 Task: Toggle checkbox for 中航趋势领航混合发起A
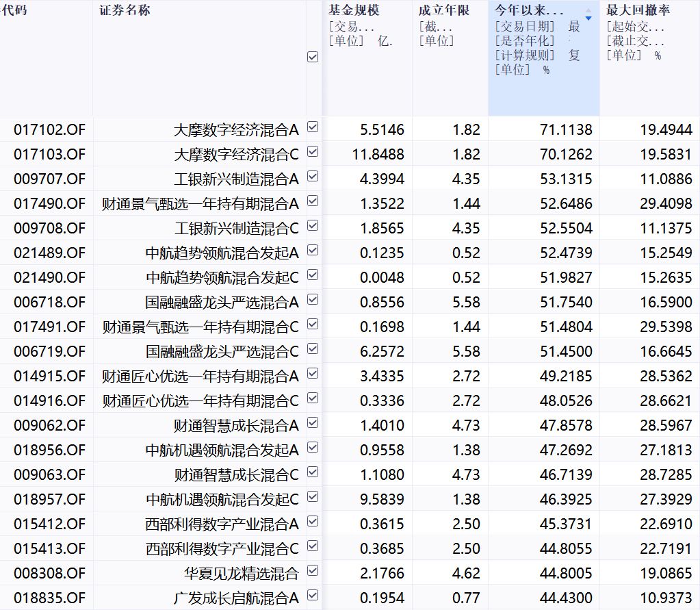click(x=313, y=250)
